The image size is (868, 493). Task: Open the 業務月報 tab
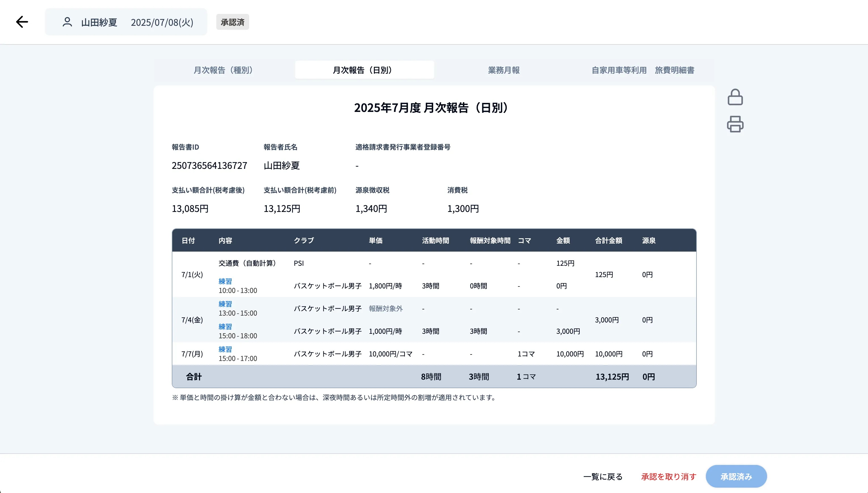tap(504, 70)
